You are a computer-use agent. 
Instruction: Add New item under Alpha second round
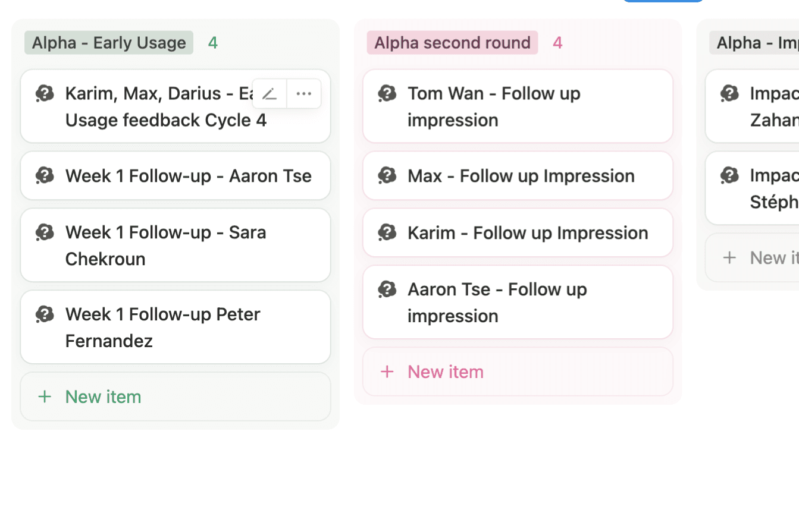[446, 372]
